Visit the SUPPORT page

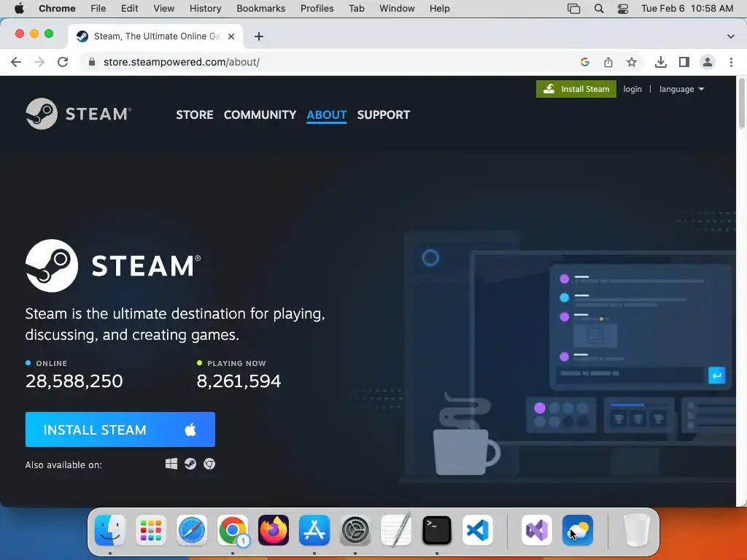(x=384, y=114)
